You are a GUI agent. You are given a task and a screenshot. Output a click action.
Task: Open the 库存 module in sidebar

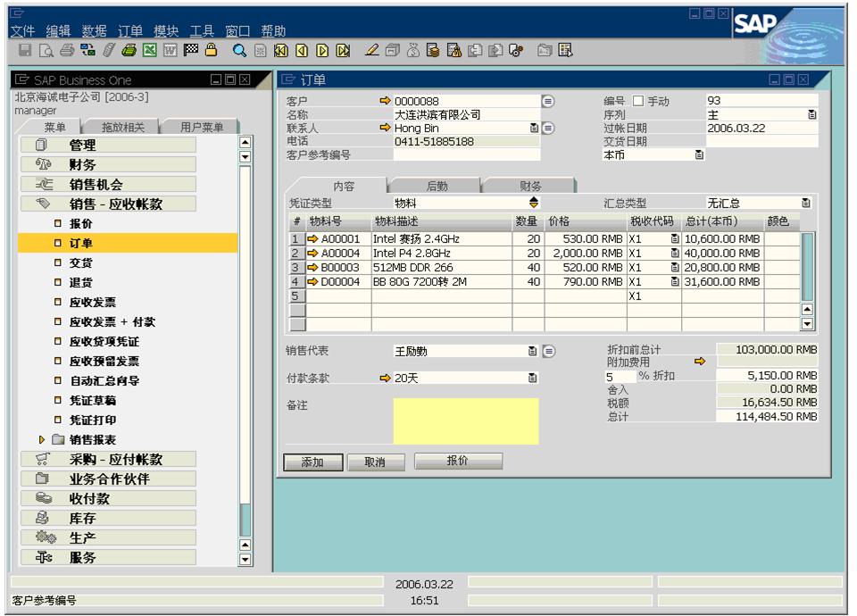(x=108, y=518)
